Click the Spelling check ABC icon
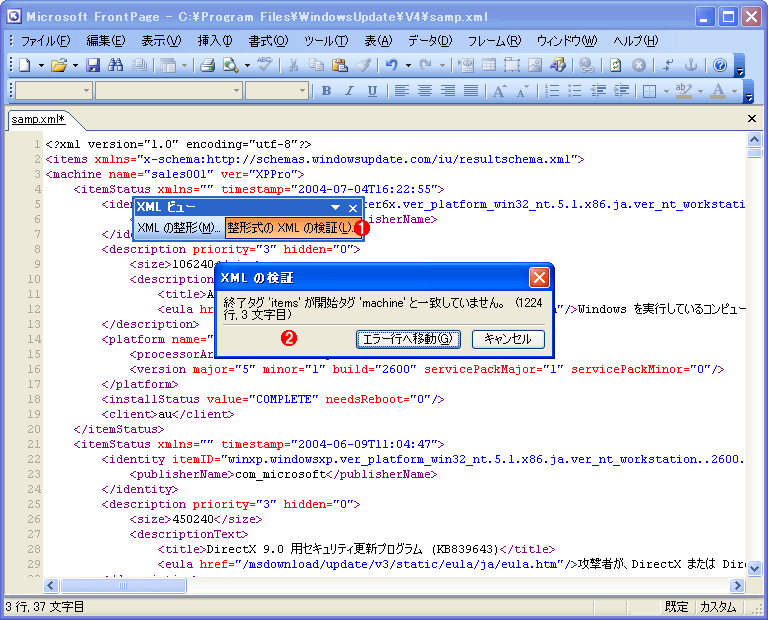 265,65
